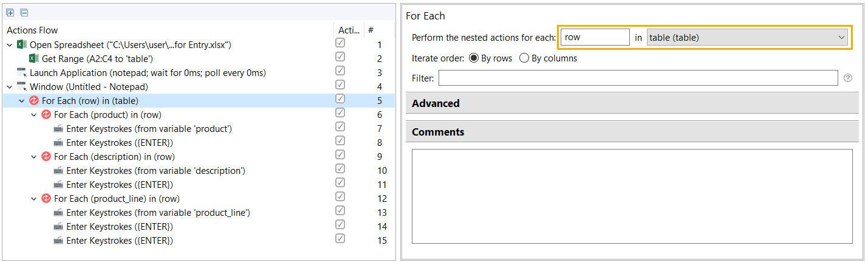Screen dimensions: 868x262
Task: Click the expand all icon above Actions Flow
Action: tap(10, 12)
